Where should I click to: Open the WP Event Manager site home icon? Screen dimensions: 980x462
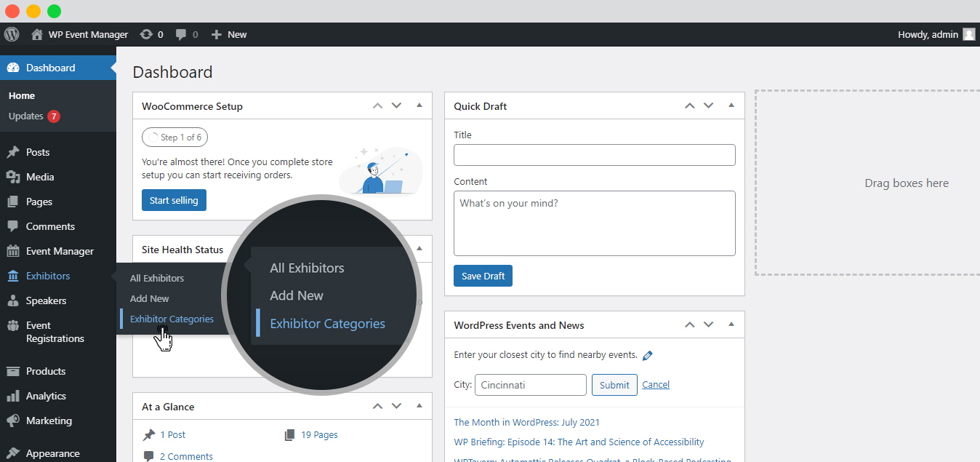(37, 34)
